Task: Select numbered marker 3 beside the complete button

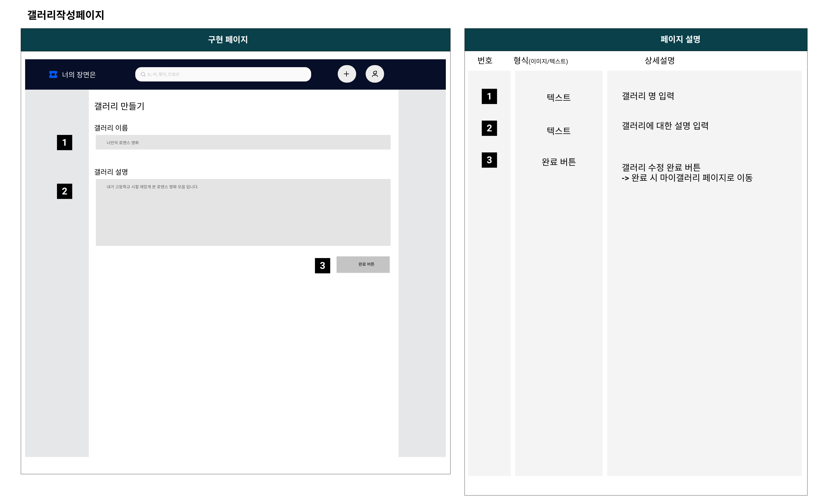Action: [x=322, y=266]
